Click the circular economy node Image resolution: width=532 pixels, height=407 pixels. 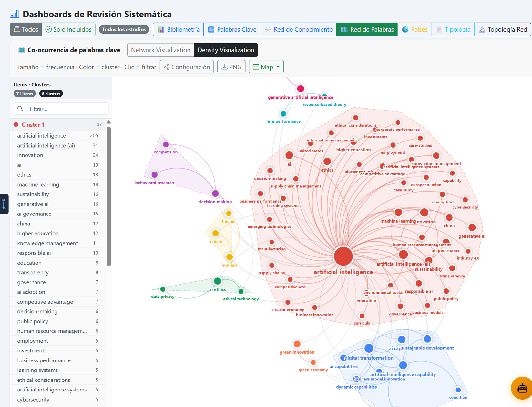click(x=288, y=302)
